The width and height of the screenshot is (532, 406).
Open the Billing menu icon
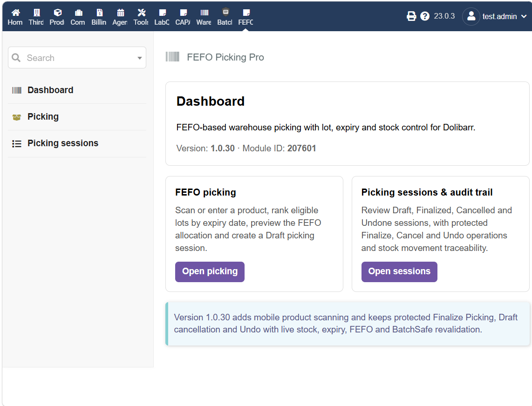pyautogui.click(x=99, y=13)
